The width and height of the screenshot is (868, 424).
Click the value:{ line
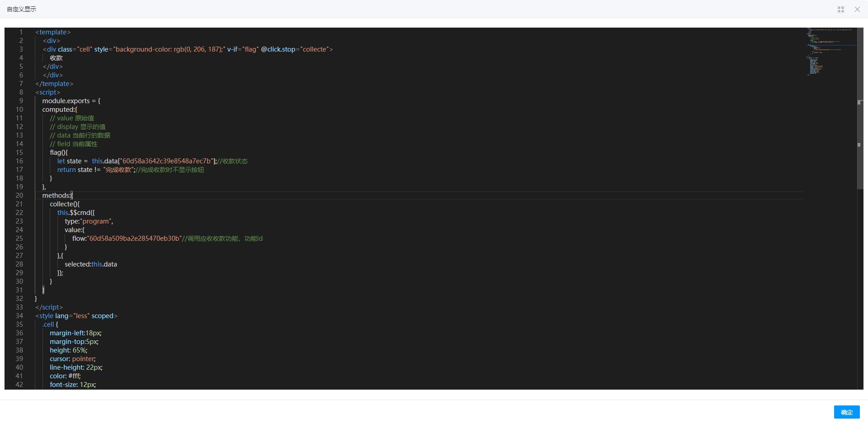click(75, 230)
